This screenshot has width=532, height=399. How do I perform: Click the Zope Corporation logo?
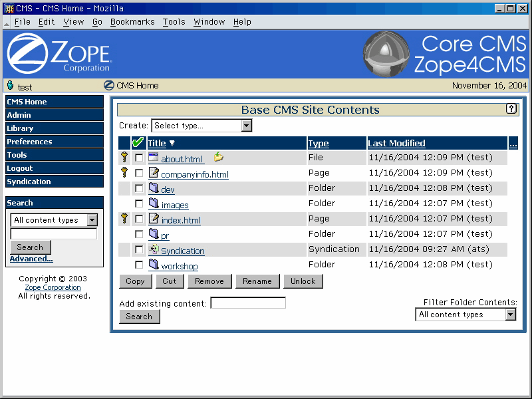point(59,54)
